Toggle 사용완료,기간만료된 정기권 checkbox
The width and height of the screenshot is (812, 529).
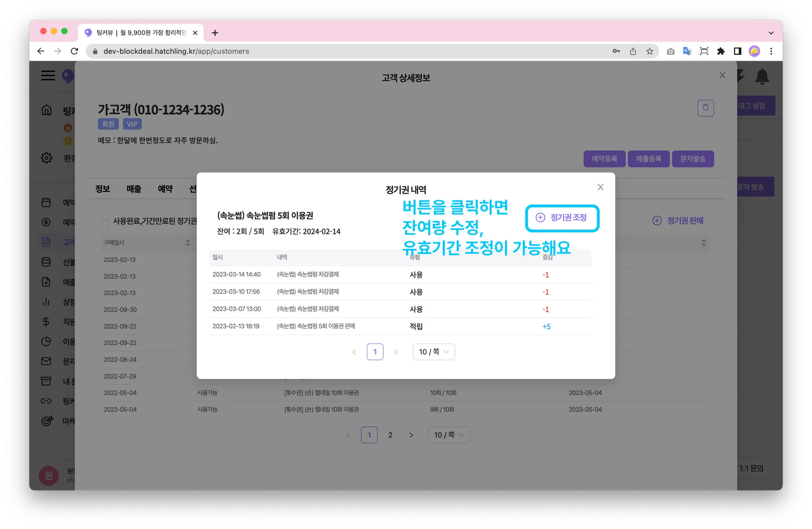click(x=105, y=223)
